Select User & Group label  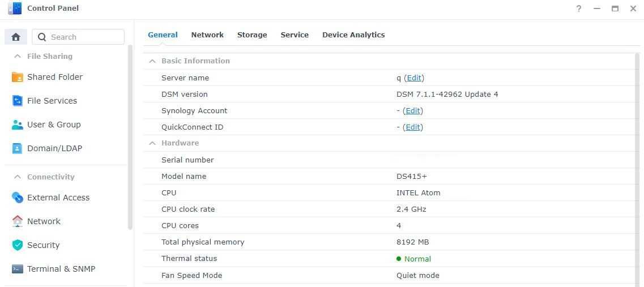click(54, 125)
